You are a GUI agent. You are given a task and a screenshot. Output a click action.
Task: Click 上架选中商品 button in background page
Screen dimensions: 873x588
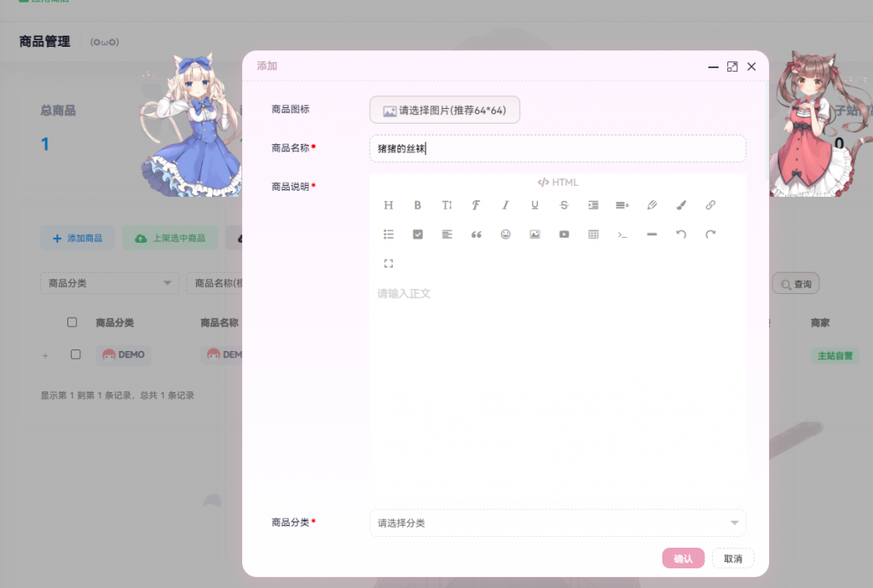[171, 238]
